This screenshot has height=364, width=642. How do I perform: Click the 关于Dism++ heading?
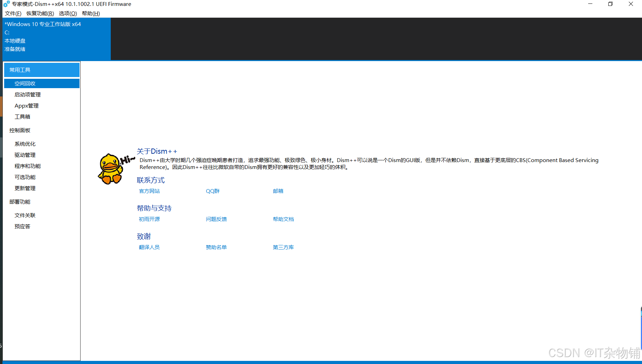click(157, 151)
